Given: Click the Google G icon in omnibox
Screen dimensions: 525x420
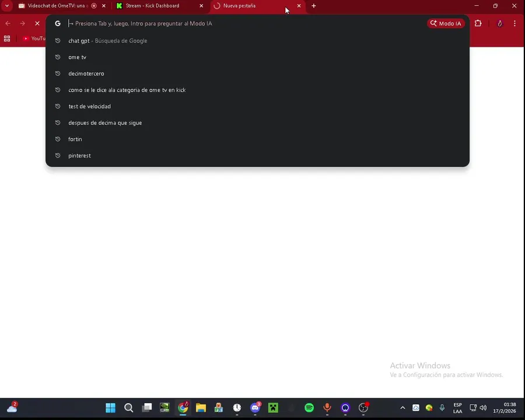Looking at the screenshot, I should (x=58, y=23).
